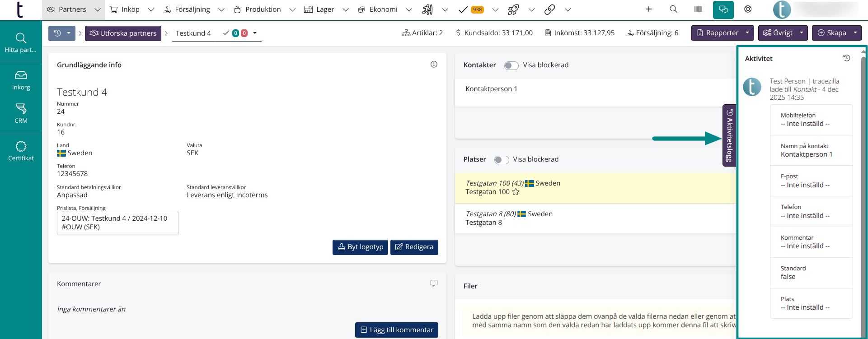Click the comment bubble icon in Kommentarer
The height and width of the screenshot is (339, 868).
point(434,283)
